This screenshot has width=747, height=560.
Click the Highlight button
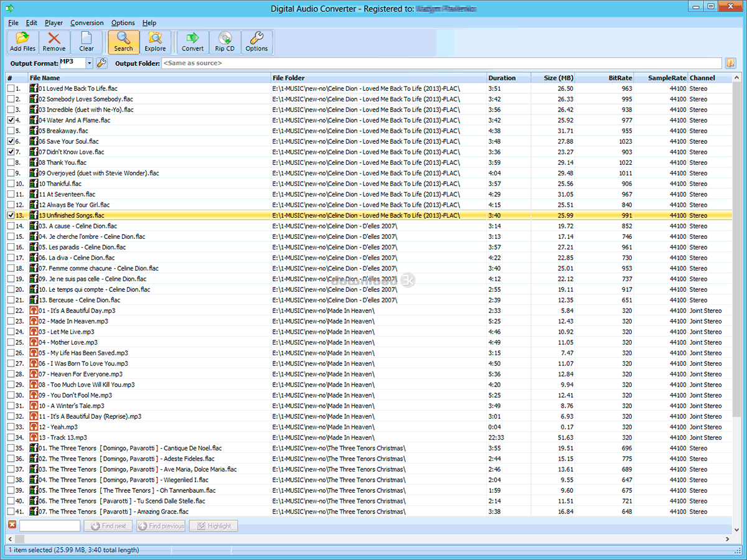[214, 526]
